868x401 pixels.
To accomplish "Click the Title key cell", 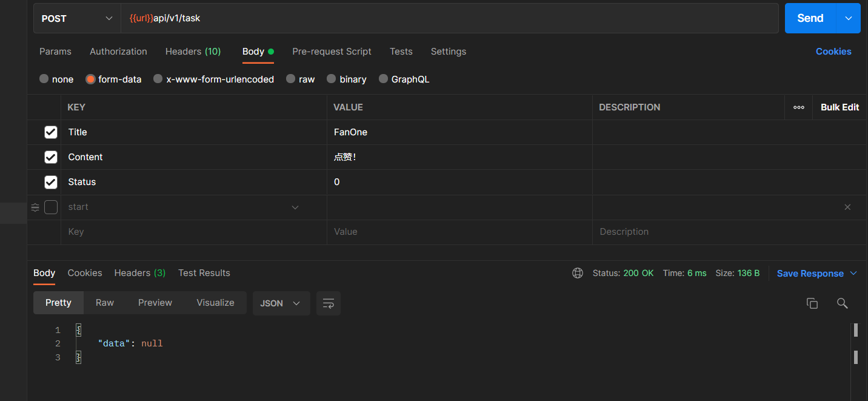I will click(x=194, y=132).
